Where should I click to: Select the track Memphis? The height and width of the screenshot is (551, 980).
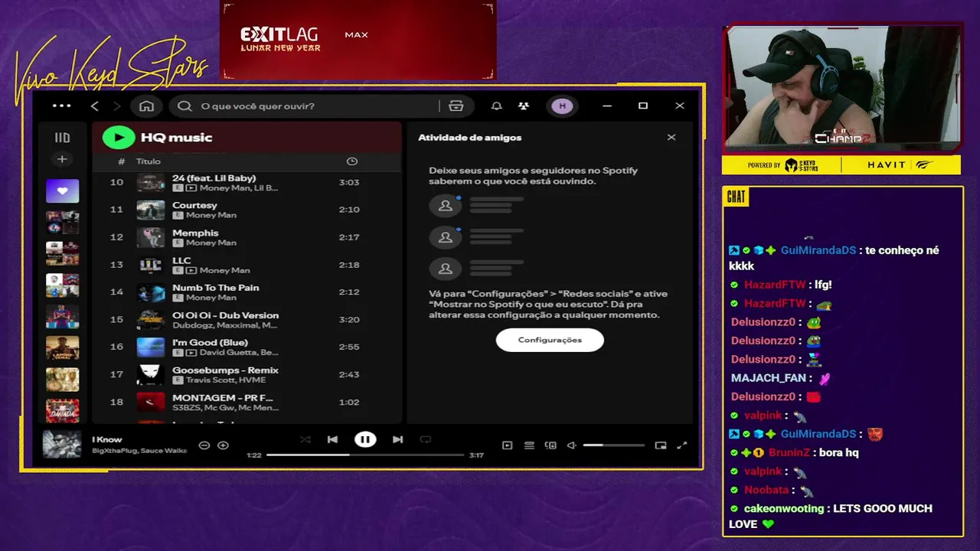coord(247,237)
